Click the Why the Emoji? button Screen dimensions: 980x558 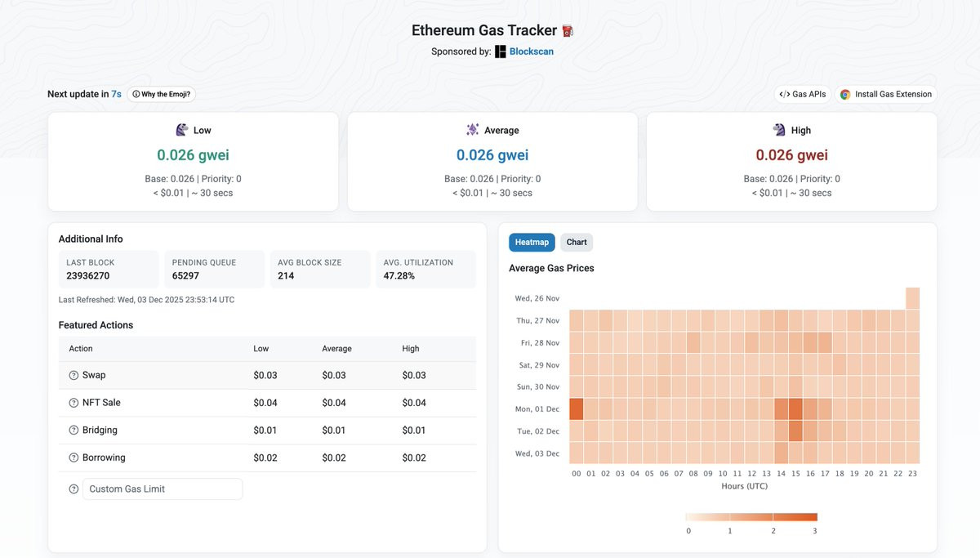pos(162,94)
